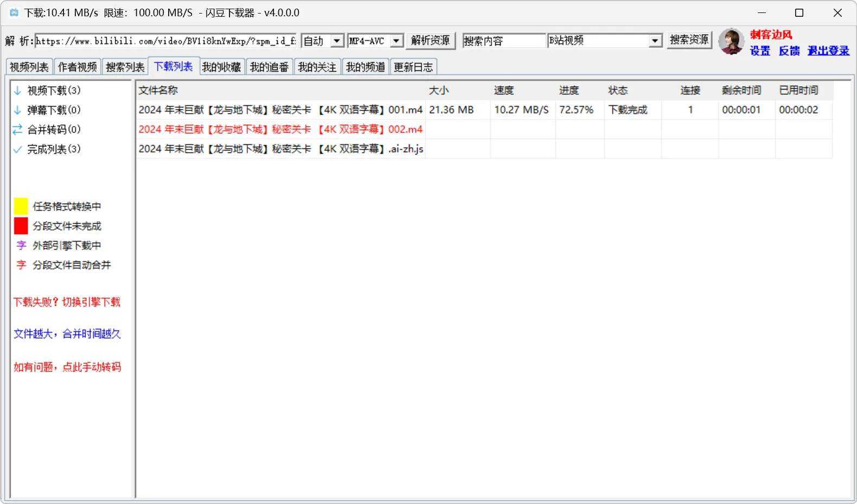Image resolution: width=857 pixels, height=504 pixels.
Task: Click the swap-arrows icon beside 合并转码(0)
Action: [x=17, y=130]
